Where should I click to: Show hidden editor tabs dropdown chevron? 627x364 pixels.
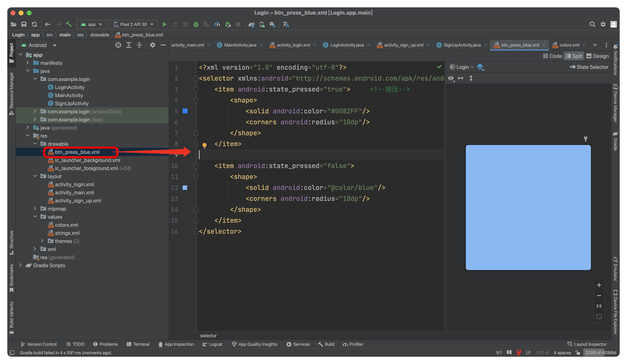(595, 45)
